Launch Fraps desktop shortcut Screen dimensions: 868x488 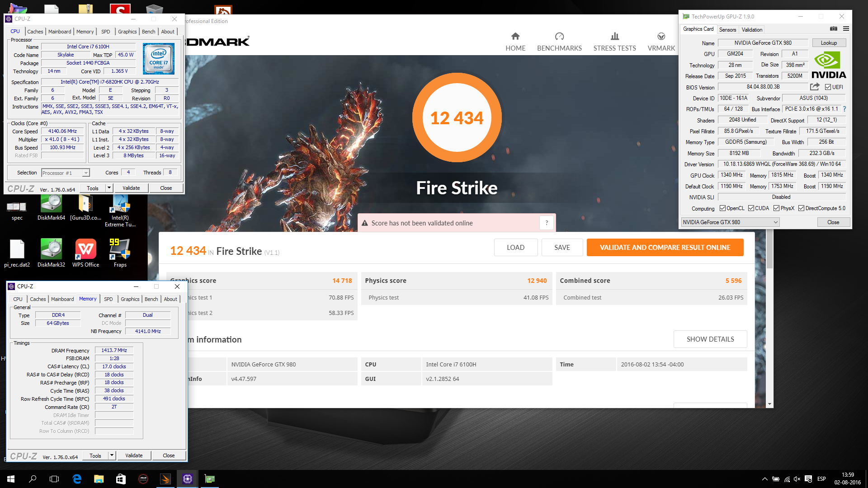(120, 253)
